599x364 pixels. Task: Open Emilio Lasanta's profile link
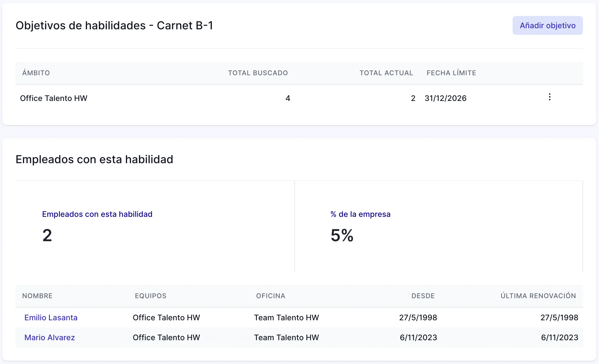click(x=51, y=318)
